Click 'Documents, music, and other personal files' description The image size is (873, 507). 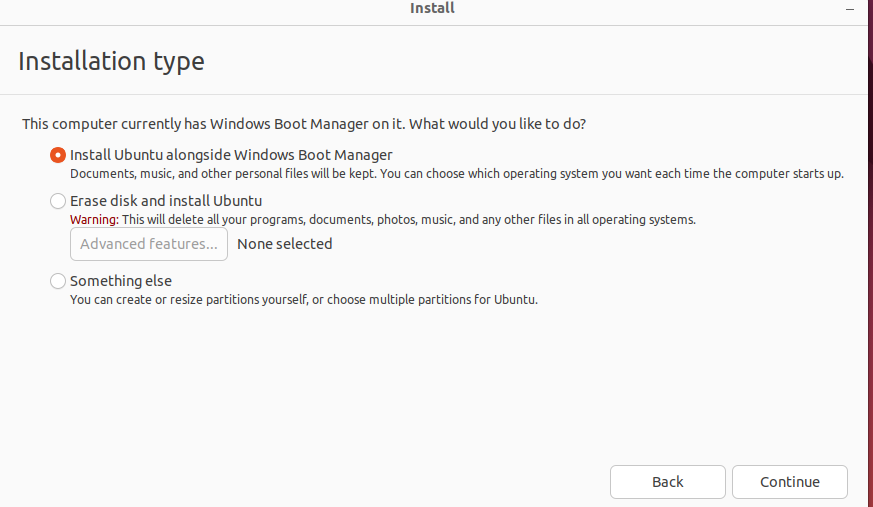(457, 174)
